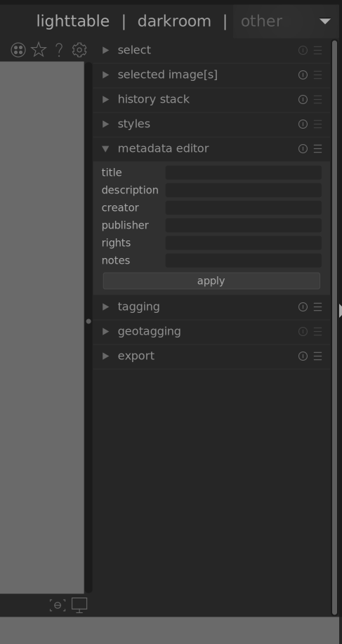The height and width of the screenshot is (644, 342).
Task: Collapse the metadata editor module
Action: (106, 148)
